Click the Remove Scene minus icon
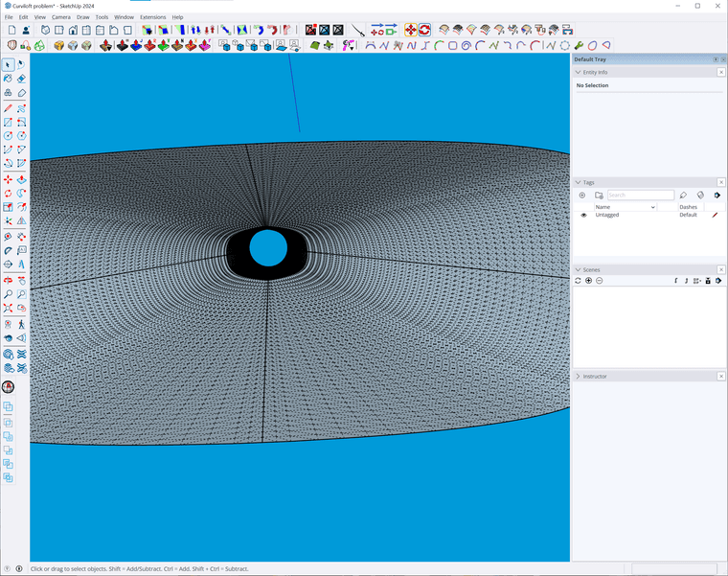 coord(600,281)
